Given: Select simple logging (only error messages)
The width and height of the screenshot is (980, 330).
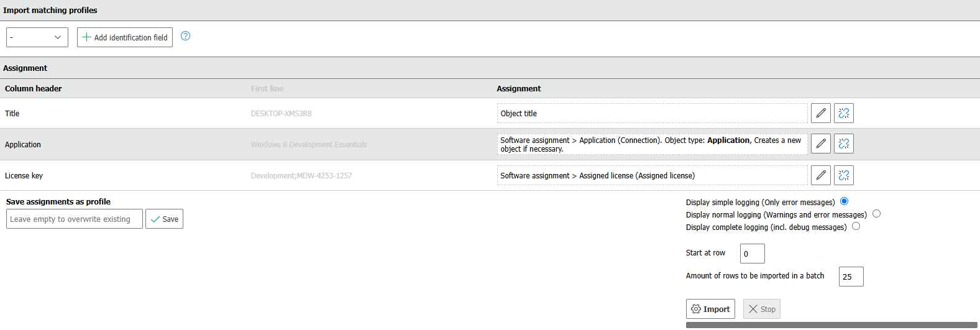Looking at the screenshot, I should pyautogui.click(x=844, y=201).
